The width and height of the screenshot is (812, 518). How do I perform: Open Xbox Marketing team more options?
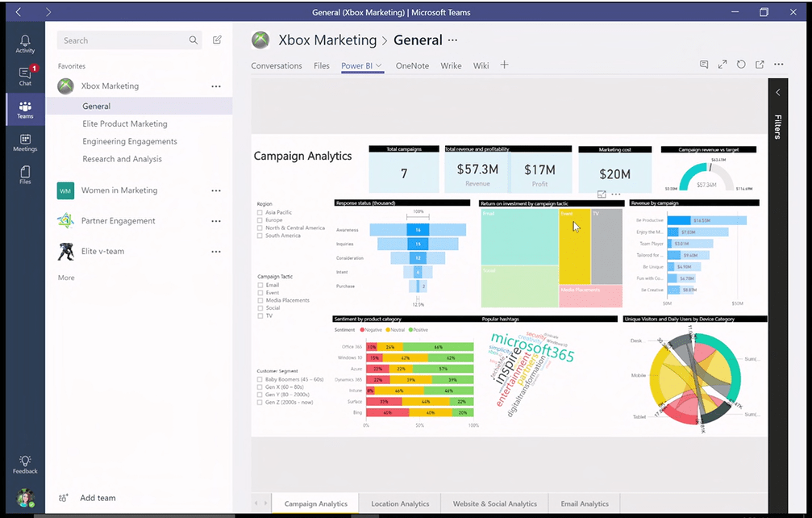216,86
